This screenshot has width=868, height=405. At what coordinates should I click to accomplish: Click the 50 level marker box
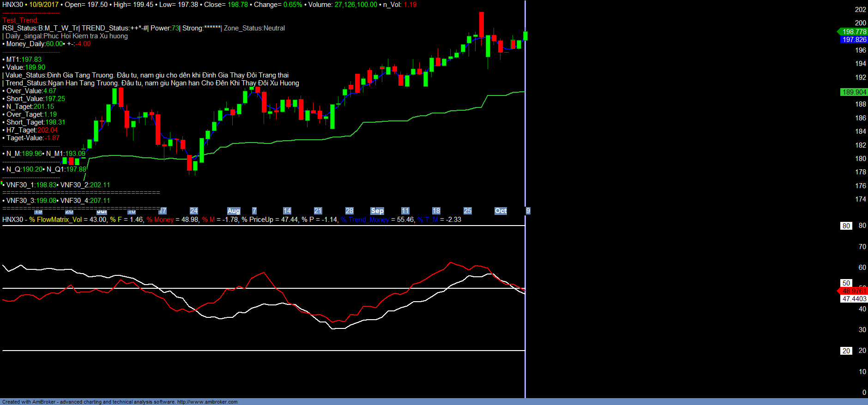[846, 283]
